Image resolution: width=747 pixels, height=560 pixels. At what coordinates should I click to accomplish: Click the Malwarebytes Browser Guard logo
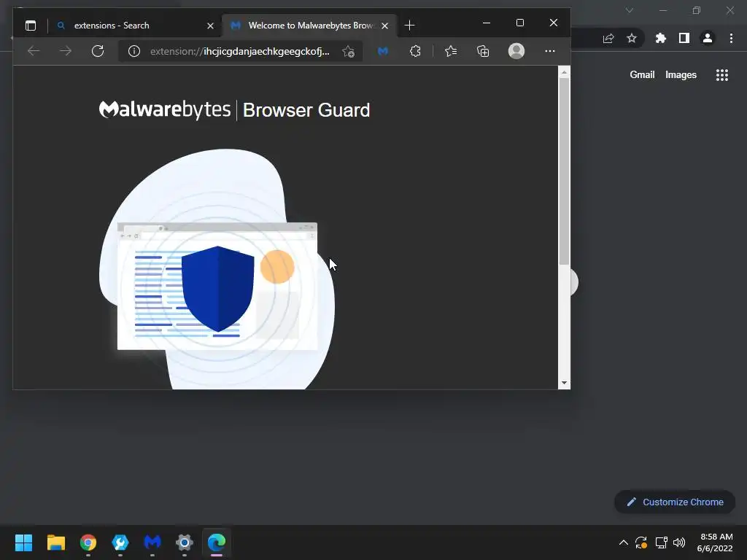[234, 110]
